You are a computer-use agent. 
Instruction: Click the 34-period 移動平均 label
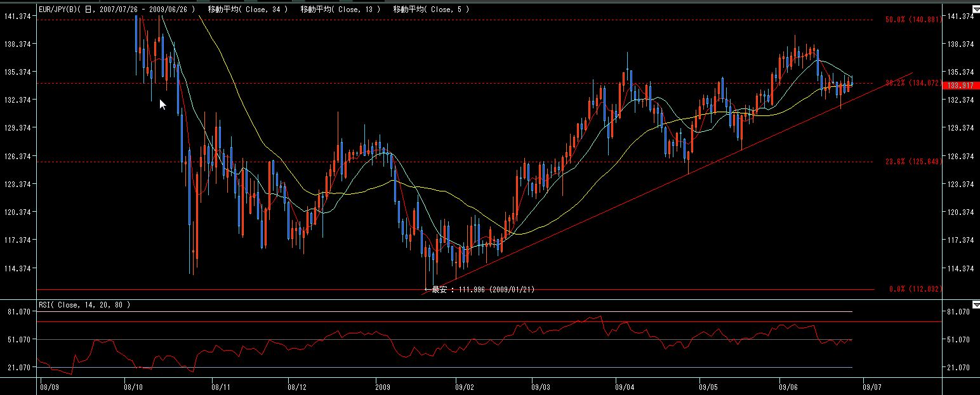(248, 10)
